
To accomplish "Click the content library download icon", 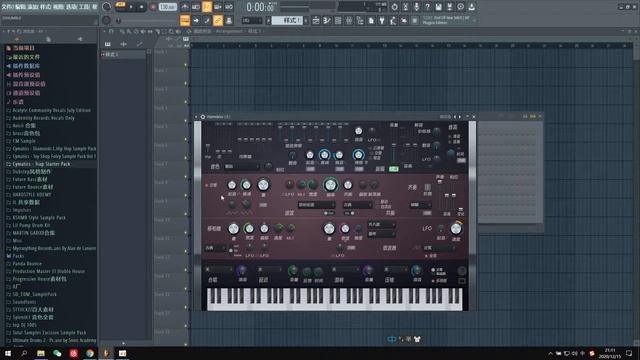I will coord(471,7).
